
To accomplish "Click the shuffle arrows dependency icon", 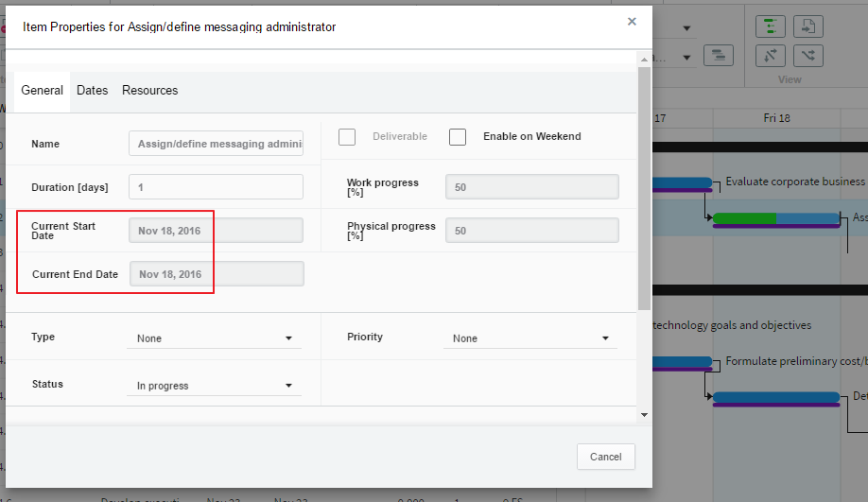I will [x=808, y=56].
